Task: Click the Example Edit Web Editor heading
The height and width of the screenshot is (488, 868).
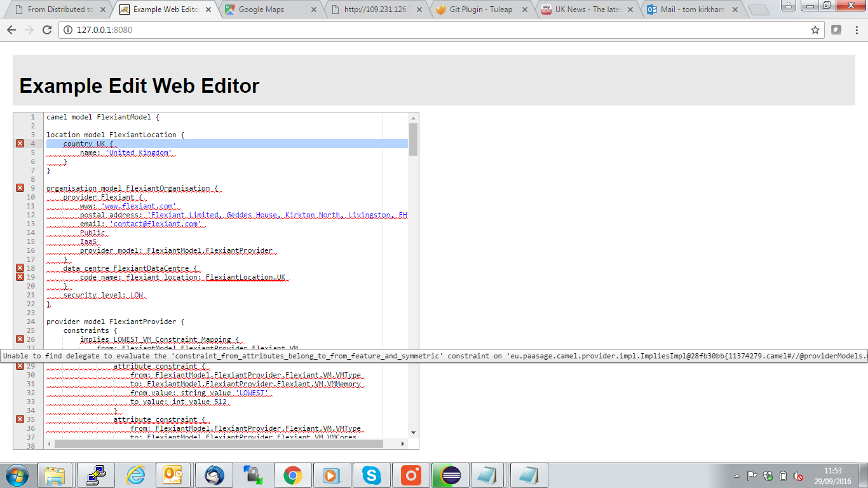Action: coord(139,86)
